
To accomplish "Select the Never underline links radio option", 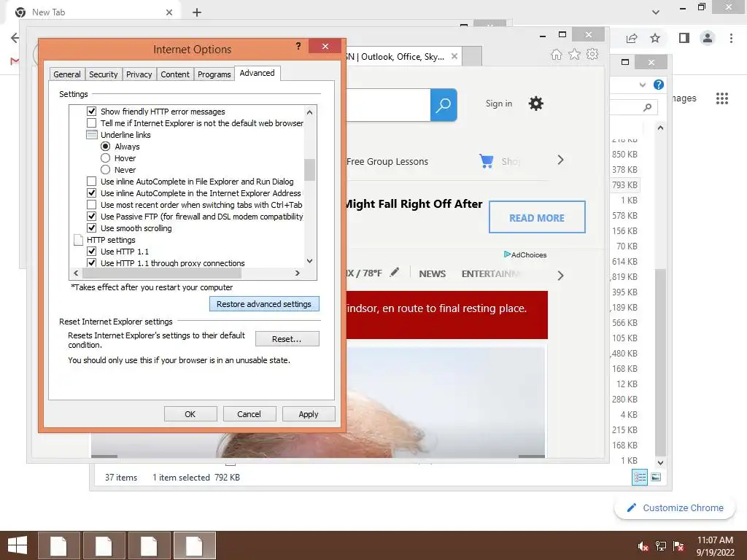I will pos(105,169).
